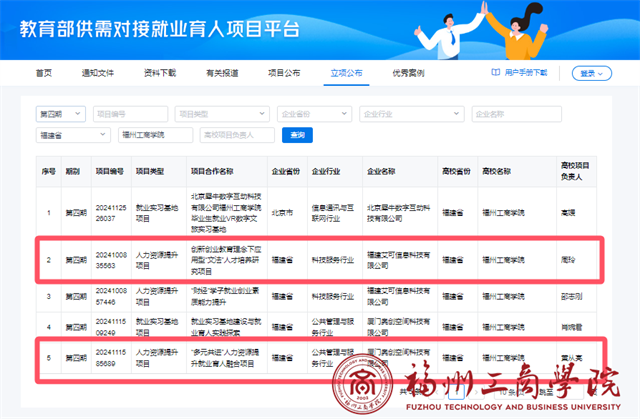
Task: Focus the 企业名称 input field
Action: 516,114
